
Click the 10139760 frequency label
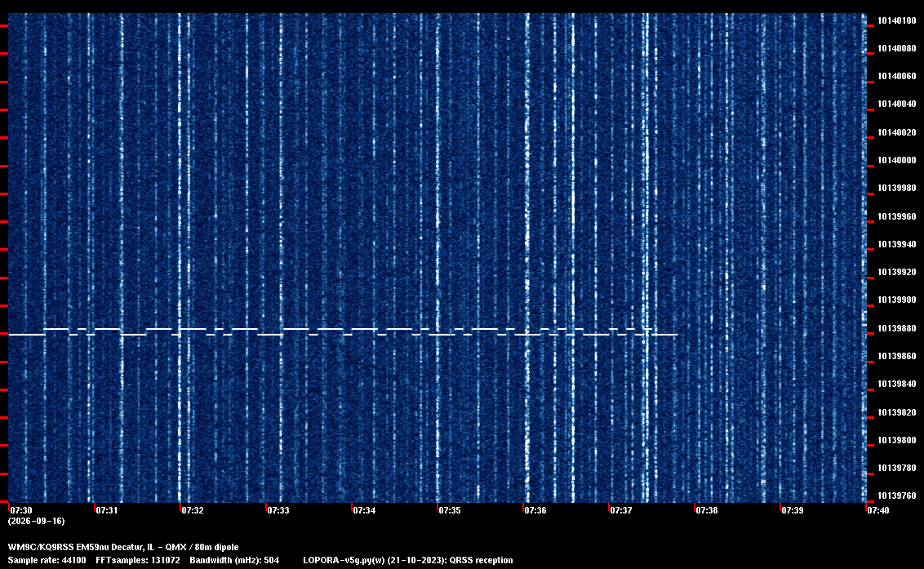897,496
